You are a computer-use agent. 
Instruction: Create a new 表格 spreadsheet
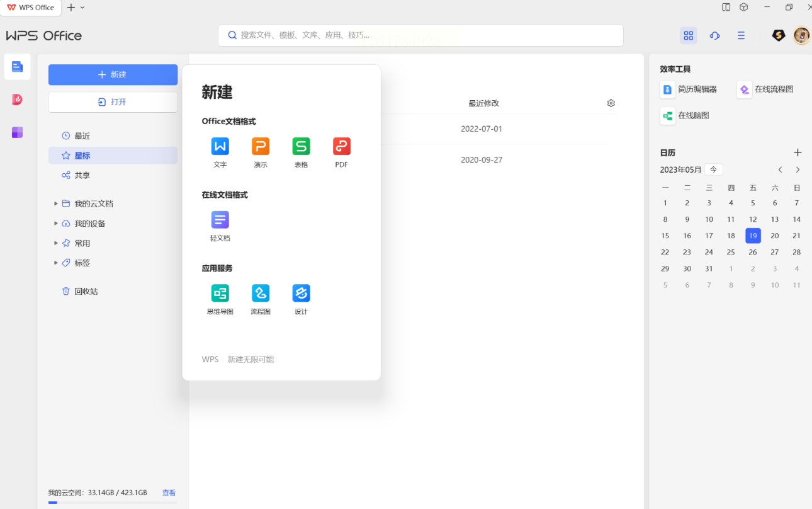(x=301, y=152)
